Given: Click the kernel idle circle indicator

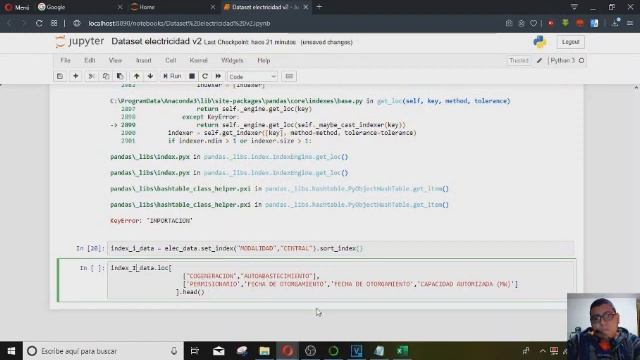Looking at the screenshot, I should [x=581, y=60].
